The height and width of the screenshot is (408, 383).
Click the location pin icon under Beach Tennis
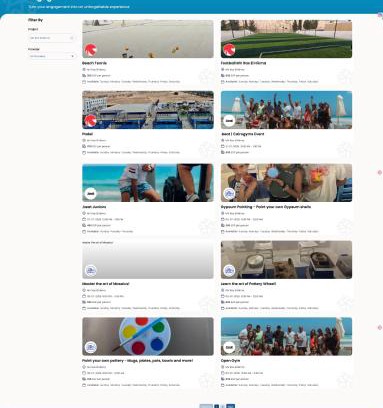point(84,70)
